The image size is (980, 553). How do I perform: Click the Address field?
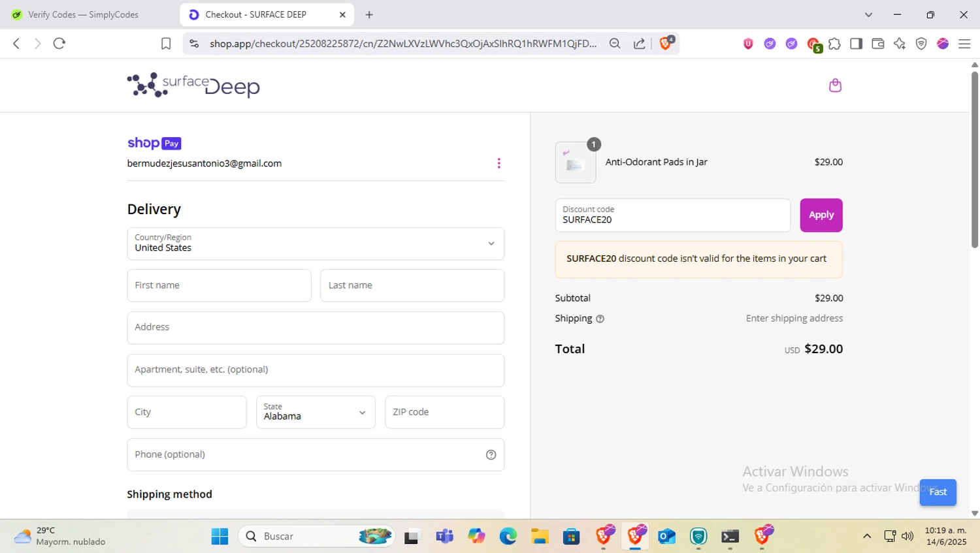tap(316, 328)
